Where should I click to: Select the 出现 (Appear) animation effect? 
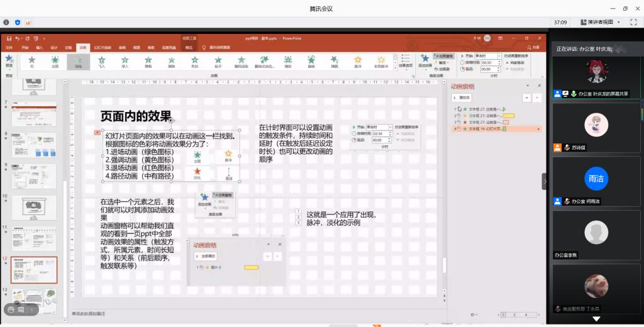[x=55, y=61]
